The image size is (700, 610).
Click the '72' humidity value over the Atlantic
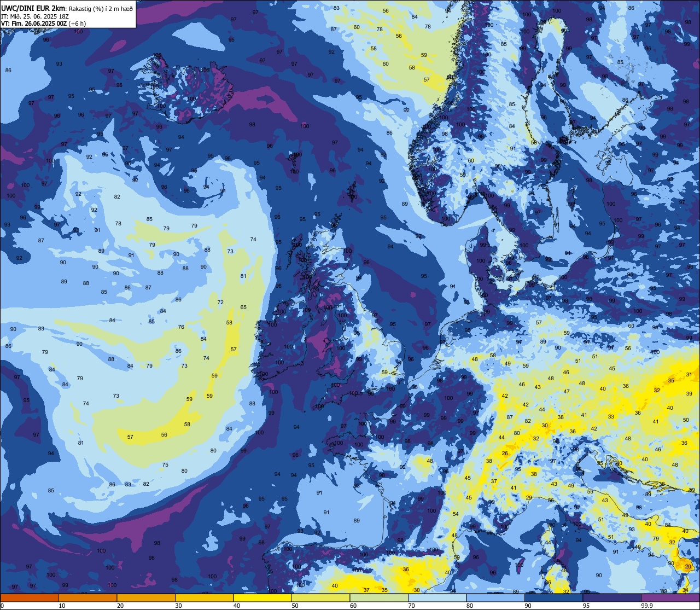coord(220,303)
